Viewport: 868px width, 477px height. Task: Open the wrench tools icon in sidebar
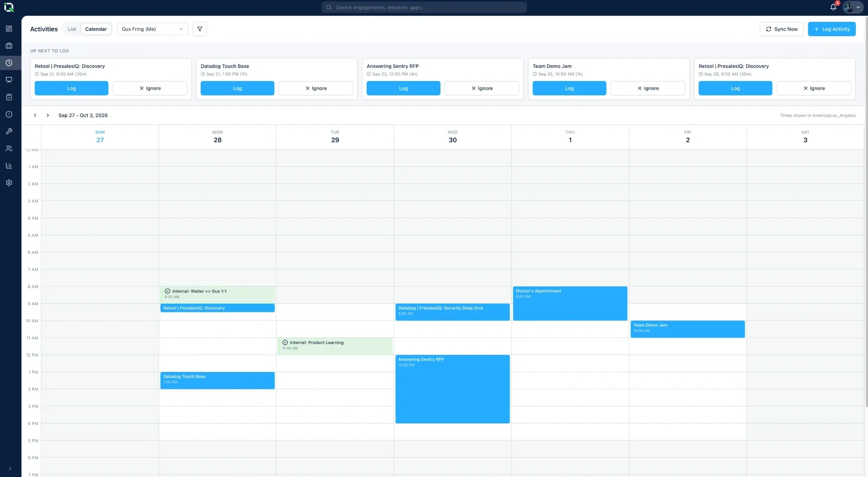[x=9, y=132]
